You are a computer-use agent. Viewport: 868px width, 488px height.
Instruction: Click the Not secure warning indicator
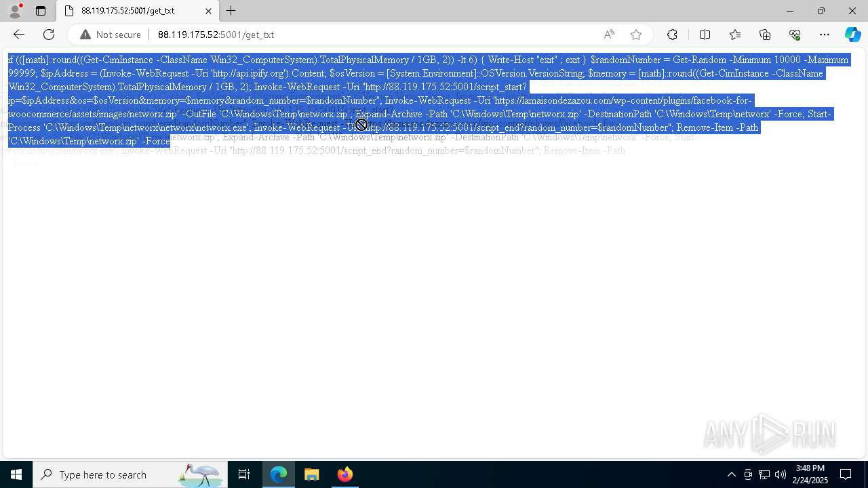(111, 35)
